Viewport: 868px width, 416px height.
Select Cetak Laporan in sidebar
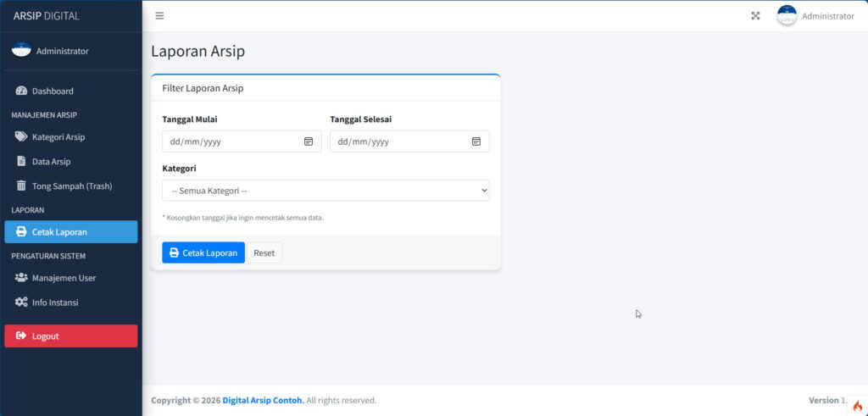click(x=59, y=231)
